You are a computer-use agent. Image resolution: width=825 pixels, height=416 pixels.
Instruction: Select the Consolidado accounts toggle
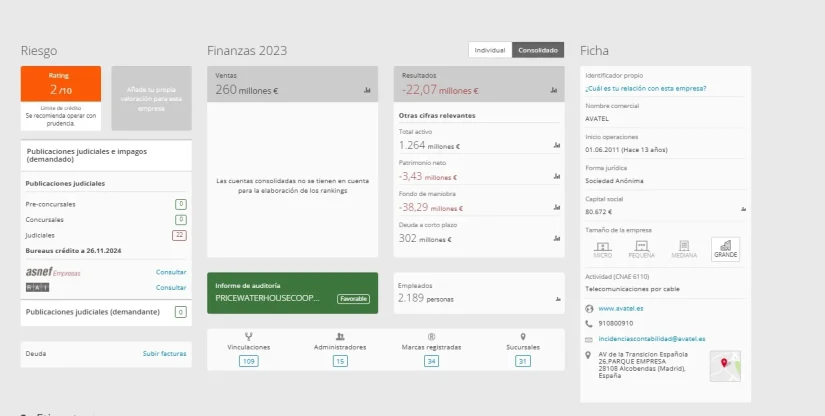pos(538,49)
